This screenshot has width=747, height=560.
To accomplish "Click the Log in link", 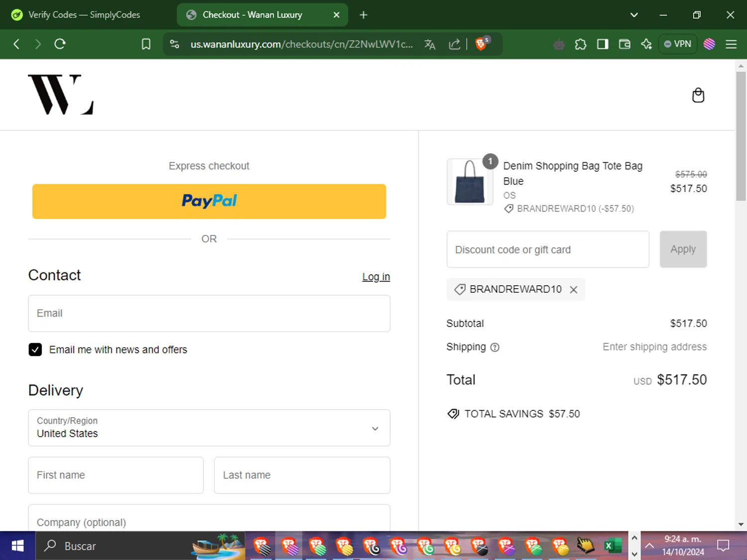I will [376, 277].
